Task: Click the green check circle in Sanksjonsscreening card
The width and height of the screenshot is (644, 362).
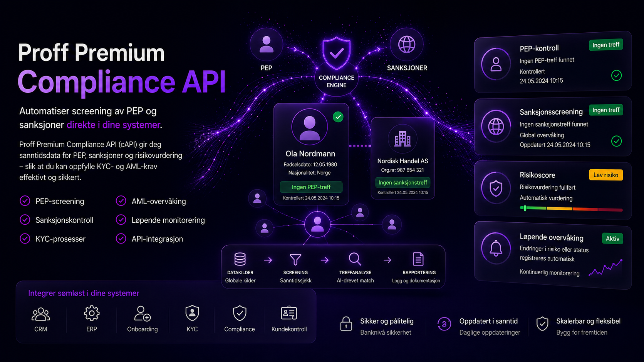Action: coord(616,141)
